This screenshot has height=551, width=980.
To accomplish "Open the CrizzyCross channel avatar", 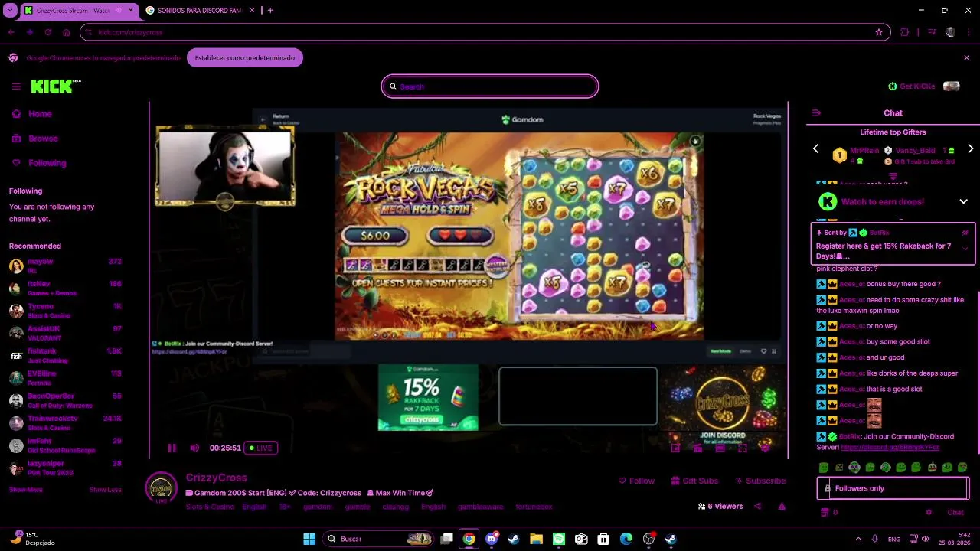I will (x=161, y=487).
